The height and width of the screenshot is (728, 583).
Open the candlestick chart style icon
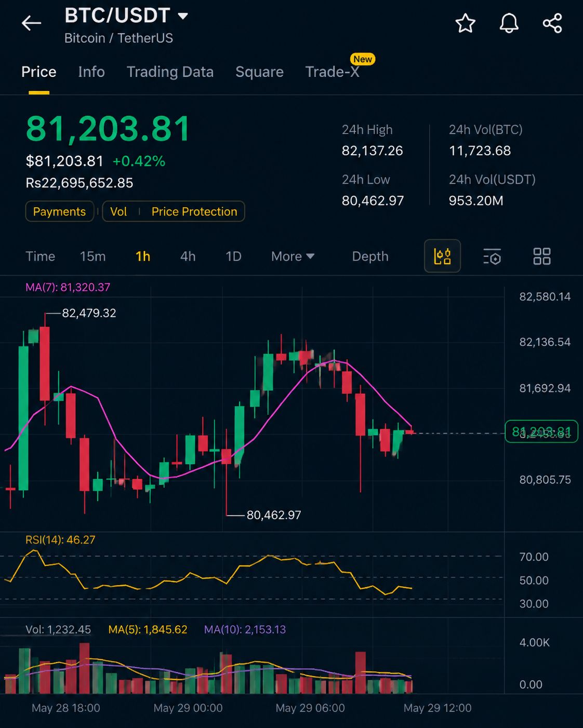point(442,256)
